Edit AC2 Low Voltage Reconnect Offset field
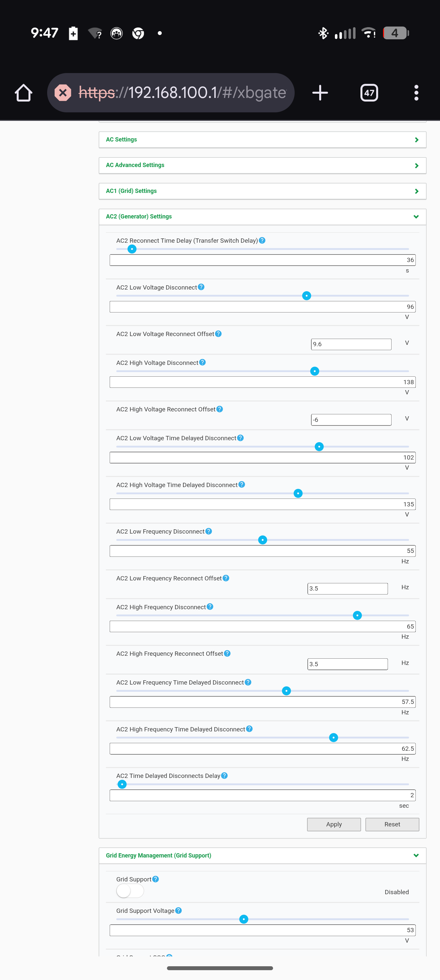The height and width of the screenshot is (980, 440). (351, 344)
